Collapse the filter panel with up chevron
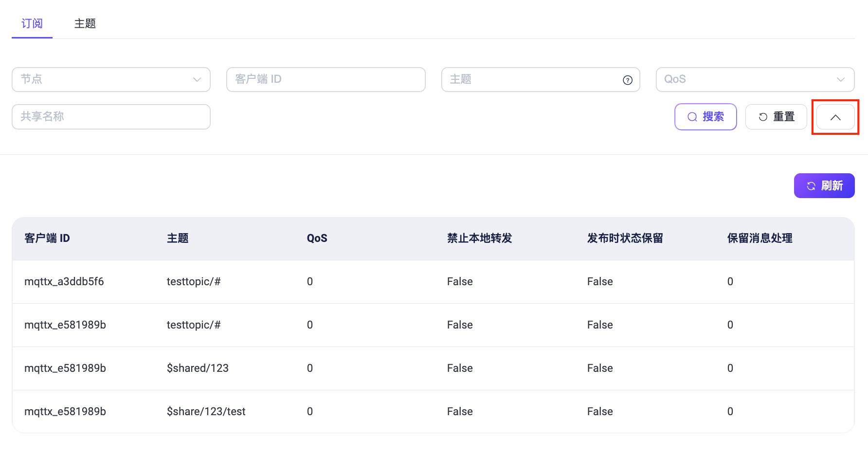The width and height of the screenshot is (868, 476). (x=835, y=117)
